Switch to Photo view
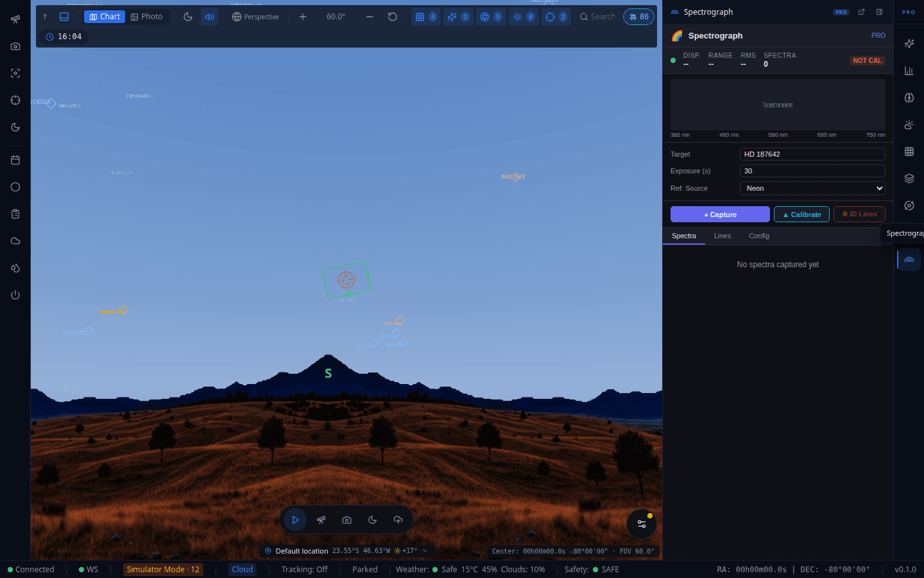 pos(147,17)
